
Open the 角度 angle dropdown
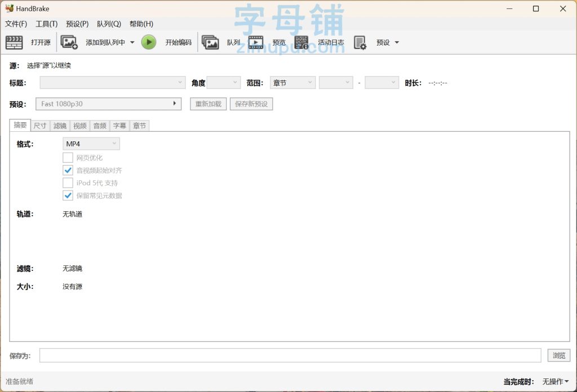(224, 82)
